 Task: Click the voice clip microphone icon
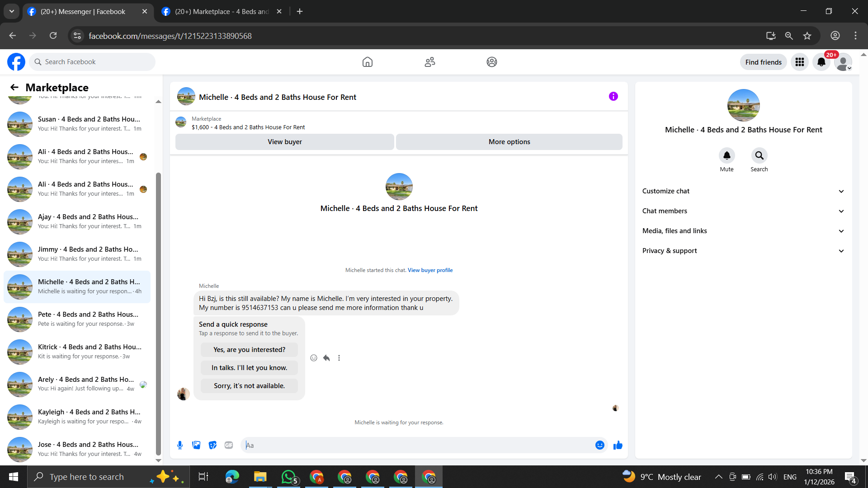(180, 445)
